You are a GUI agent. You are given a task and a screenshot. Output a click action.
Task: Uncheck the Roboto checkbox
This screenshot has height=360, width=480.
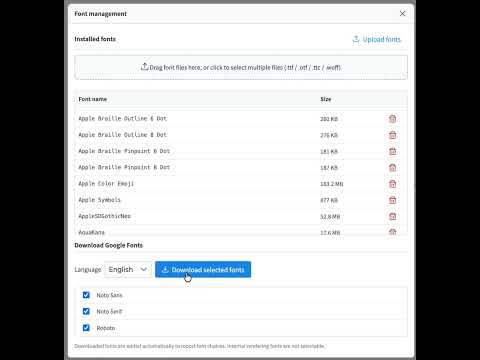point(86,328)
